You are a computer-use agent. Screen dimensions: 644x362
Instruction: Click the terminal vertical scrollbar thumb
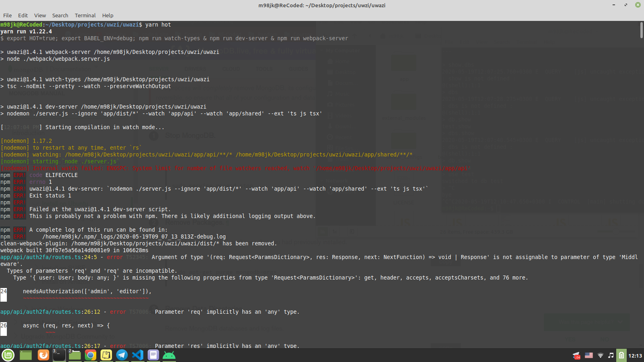tap(642, 30)
